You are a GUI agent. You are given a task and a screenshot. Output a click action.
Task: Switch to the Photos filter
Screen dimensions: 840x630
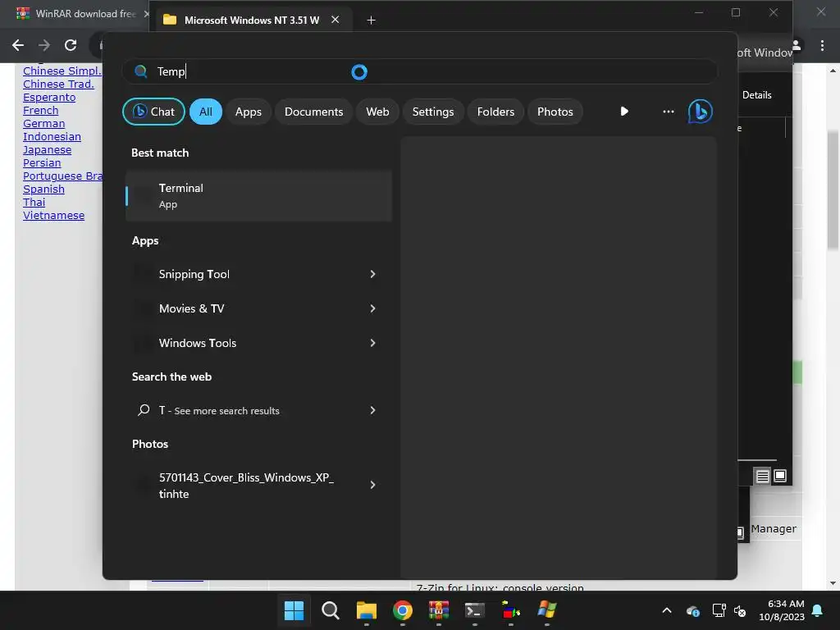click(555, 112)
